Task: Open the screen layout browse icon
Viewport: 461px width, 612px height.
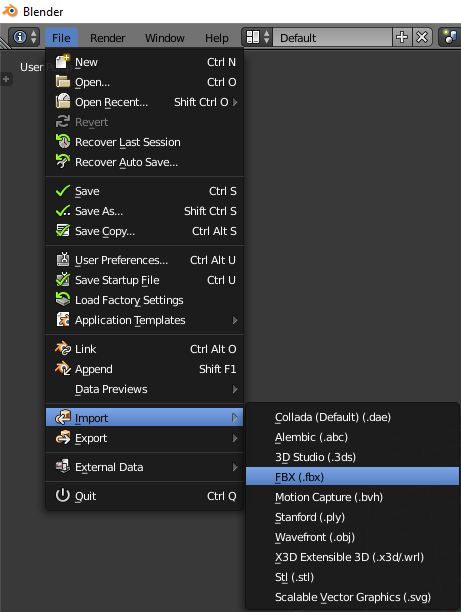Action: coord(257,37)
